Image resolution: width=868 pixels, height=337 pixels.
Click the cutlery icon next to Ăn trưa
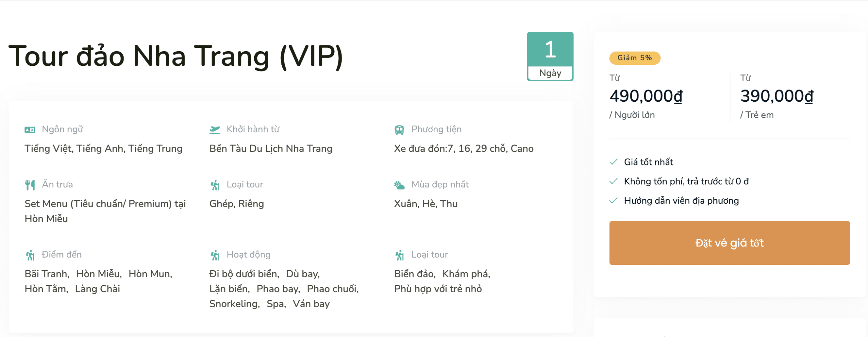(x=30, y=184)
